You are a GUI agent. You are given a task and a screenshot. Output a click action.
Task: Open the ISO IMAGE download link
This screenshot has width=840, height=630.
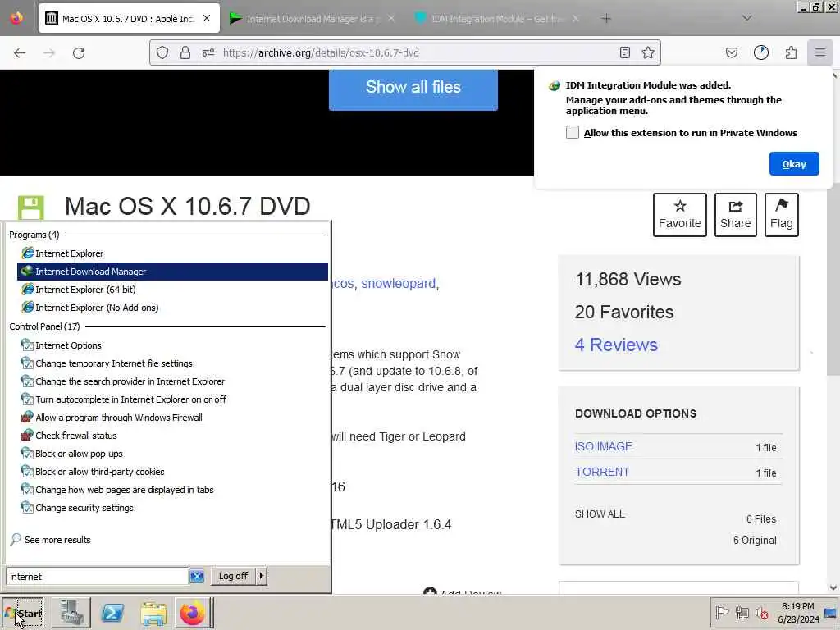tap(603, 446)
